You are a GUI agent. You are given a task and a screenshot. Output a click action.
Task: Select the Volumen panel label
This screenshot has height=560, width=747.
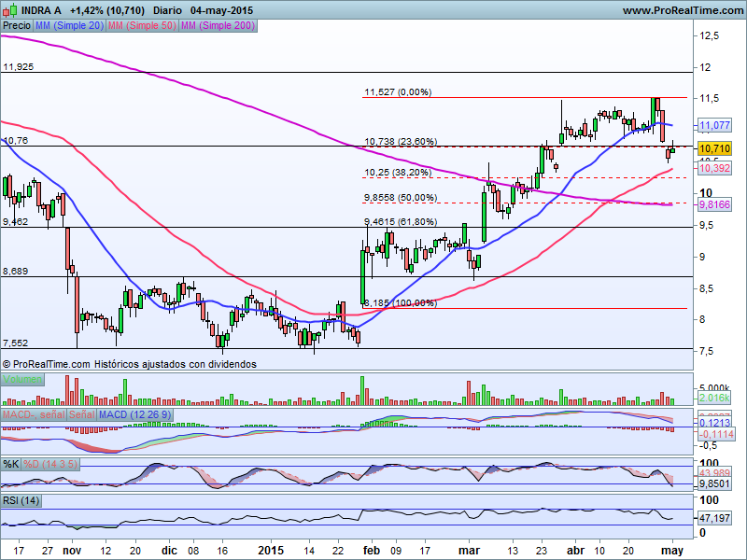22,379
